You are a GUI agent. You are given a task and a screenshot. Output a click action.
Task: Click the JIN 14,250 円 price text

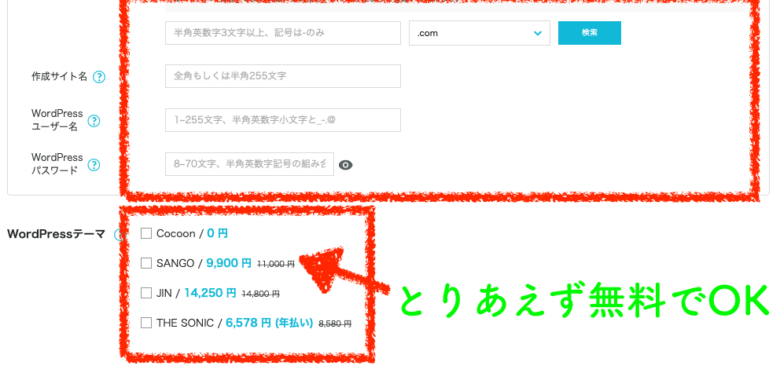point(210,293)
